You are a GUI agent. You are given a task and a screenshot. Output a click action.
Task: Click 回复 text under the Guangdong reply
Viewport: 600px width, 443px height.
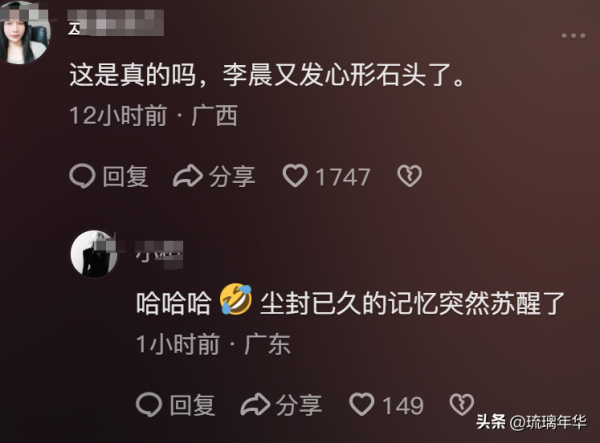coord(192,405)
